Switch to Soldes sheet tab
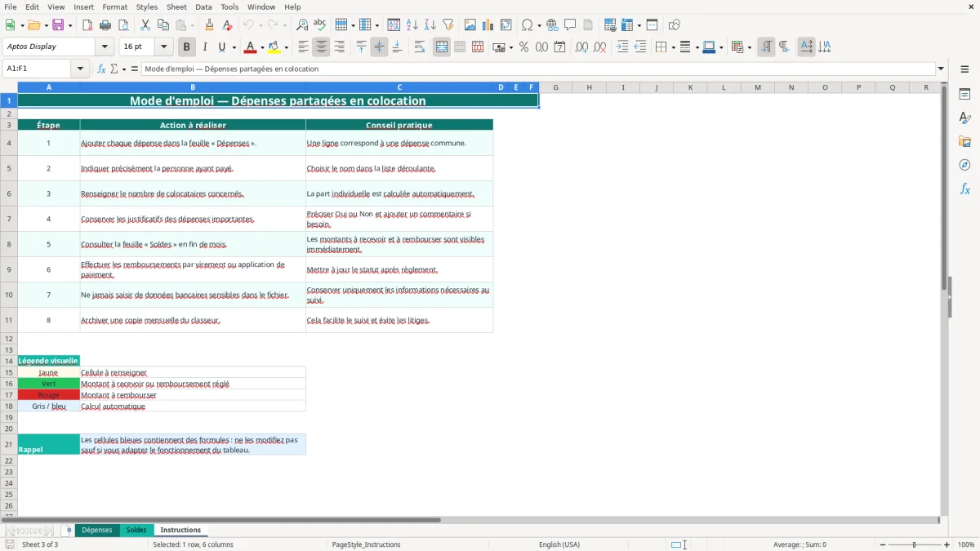Viewport: 980px width, 551px height. click(x=136, y=530)
